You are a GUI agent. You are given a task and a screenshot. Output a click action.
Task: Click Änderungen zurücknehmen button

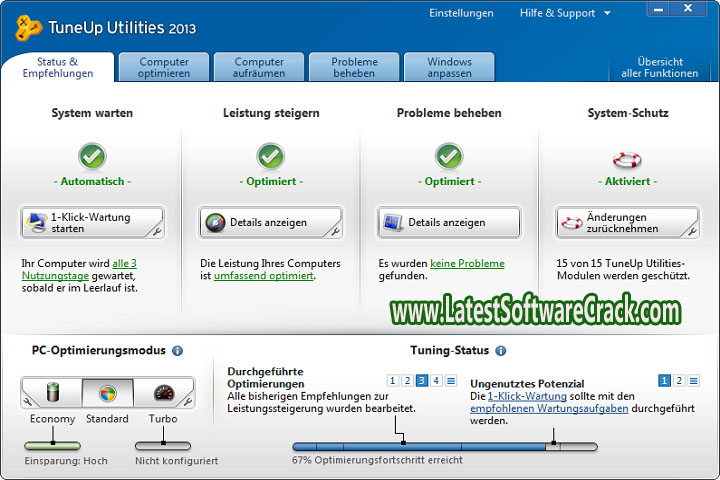627,222
